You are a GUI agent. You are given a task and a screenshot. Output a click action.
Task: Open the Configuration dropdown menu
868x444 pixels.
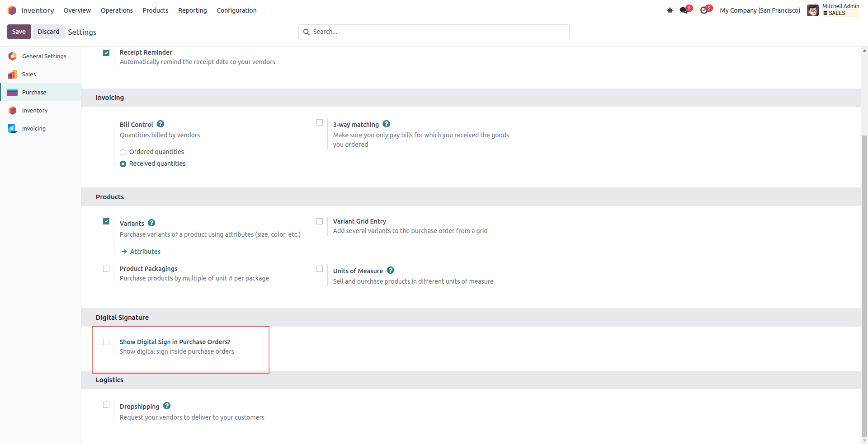[236, 10]
